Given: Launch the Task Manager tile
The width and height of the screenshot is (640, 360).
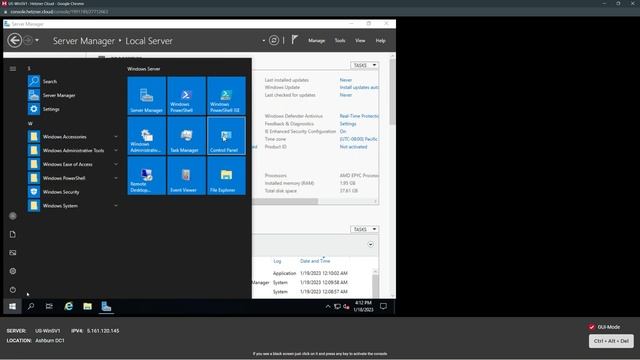Looking at the screenshot, I should coord(186,136).
